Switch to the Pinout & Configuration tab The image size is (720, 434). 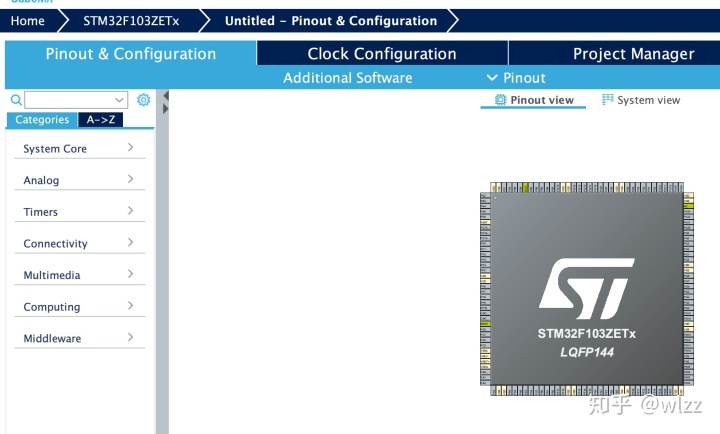[130, 53]
